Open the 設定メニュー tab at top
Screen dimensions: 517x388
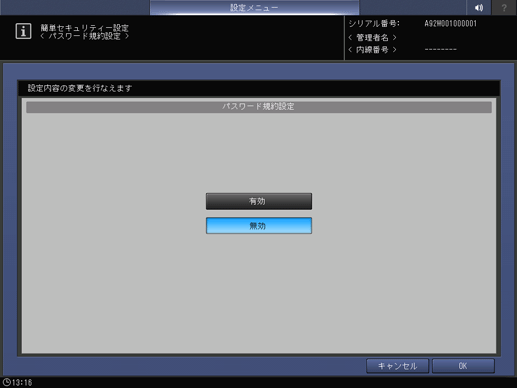point(254,7)
